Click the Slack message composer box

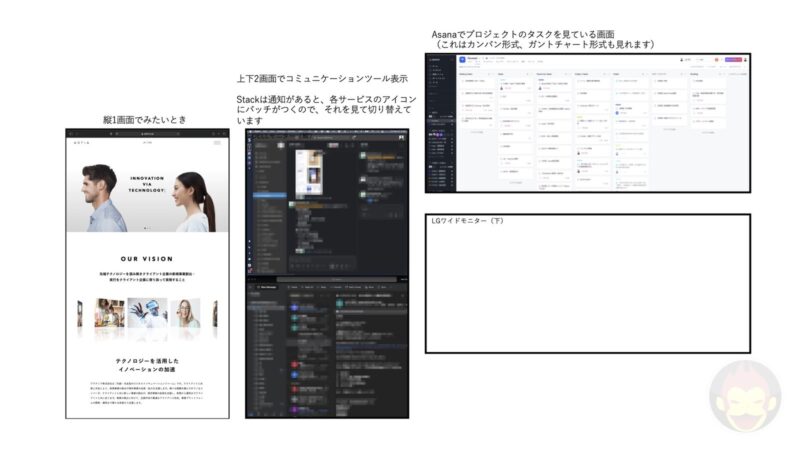[x=322, y=265]
